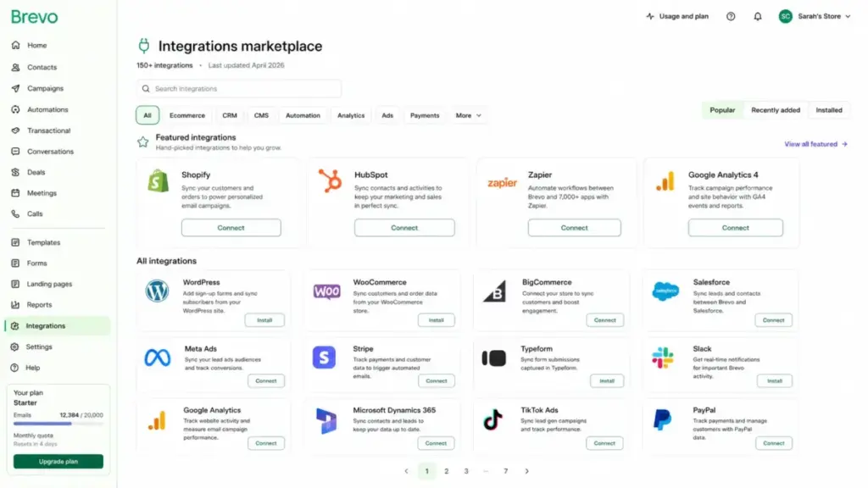The width and height of the screenshot is (868, 488).
Task: Open View all featured link
Action: (815, 144)
